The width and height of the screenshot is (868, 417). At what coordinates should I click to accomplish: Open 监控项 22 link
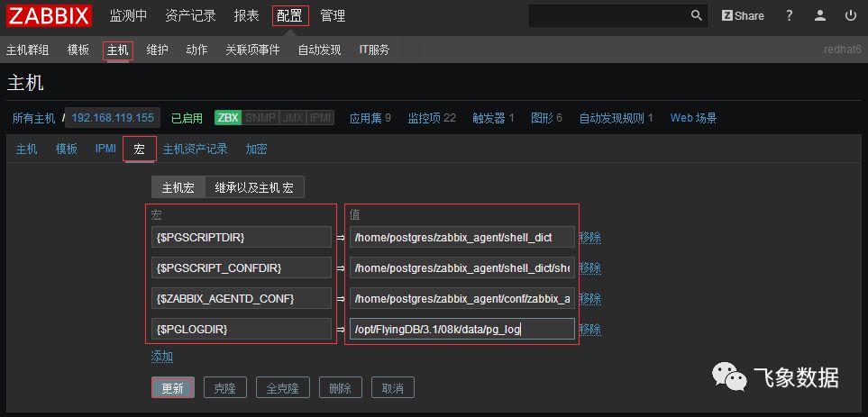coord(432,118)
